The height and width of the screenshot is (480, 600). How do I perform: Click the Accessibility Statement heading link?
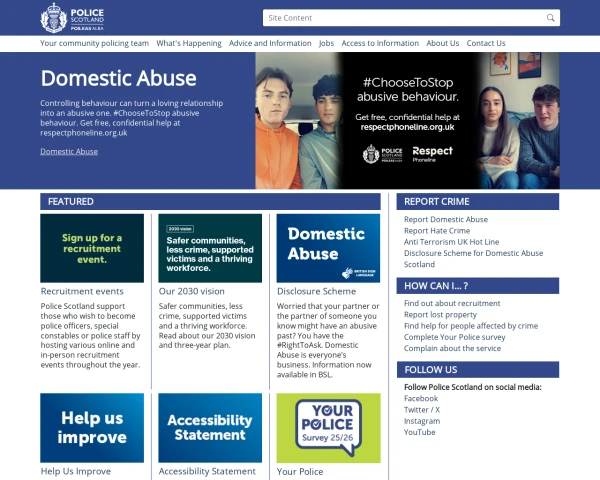[207, 471]
